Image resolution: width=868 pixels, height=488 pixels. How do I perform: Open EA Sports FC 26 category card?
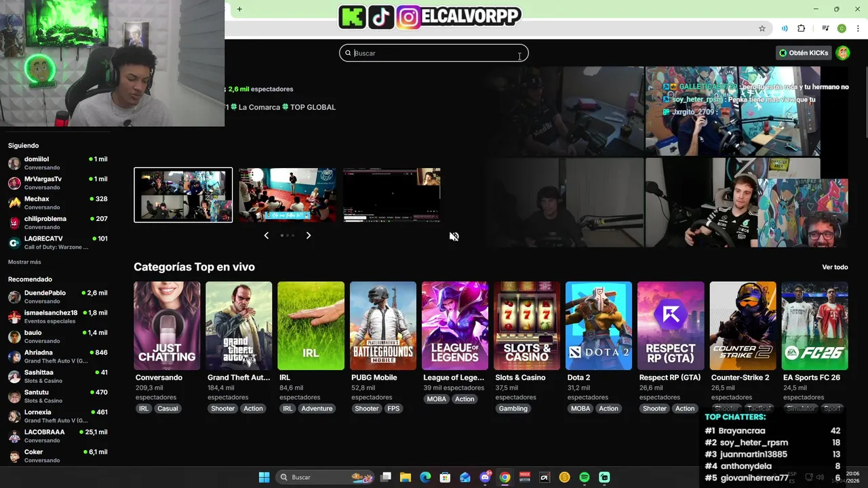tap(814, 326)
